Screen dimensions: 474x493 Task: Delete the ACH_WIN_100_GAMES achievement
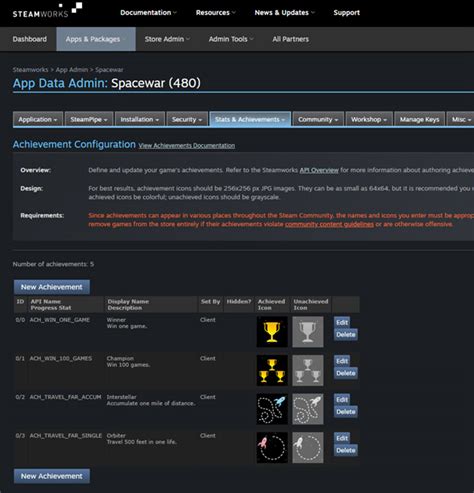click(x=346, y=373)
